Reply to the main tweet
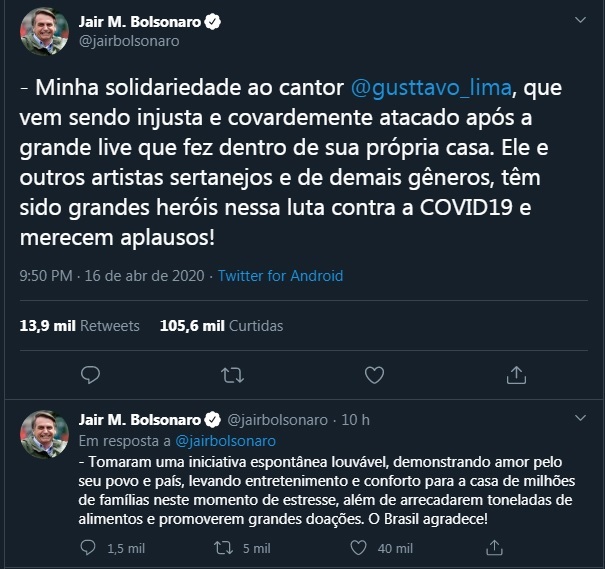This screenshot has height=569, width=605. 90,375
